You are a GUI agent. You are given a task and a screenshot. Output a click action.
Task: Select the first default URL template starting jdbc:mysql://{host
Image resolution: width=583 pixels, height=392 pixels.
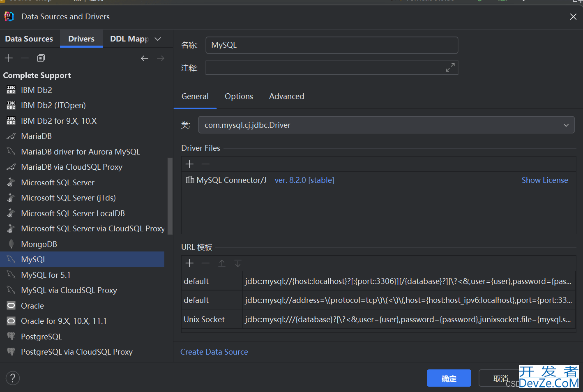[378, 281]
